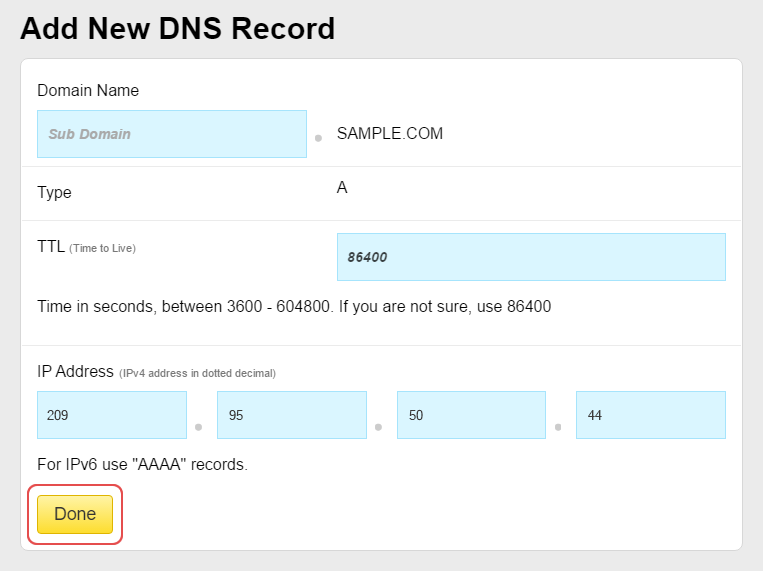The width and height of the screenshot is (763, 571).
Task: Click the SAMPLE.COM domain text
Action: pyautogui.click(x=389, y=134)
